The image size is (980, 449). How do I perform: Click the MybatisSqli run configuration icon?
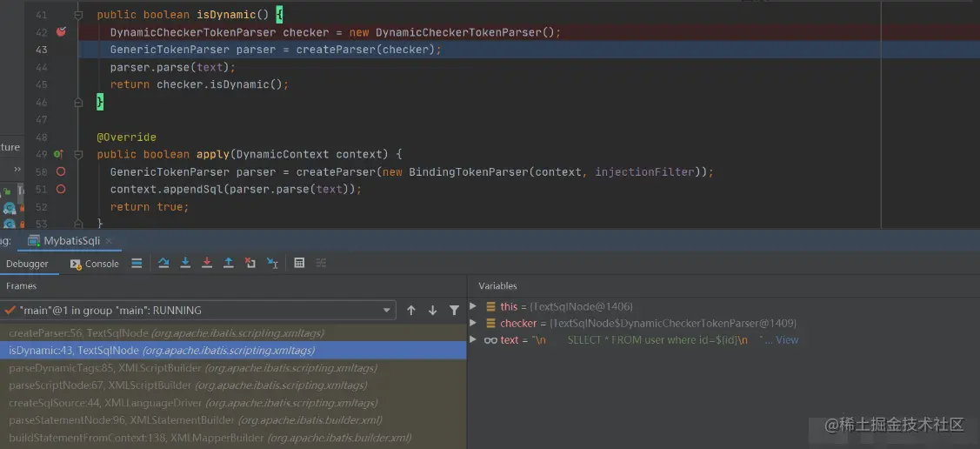34,241
